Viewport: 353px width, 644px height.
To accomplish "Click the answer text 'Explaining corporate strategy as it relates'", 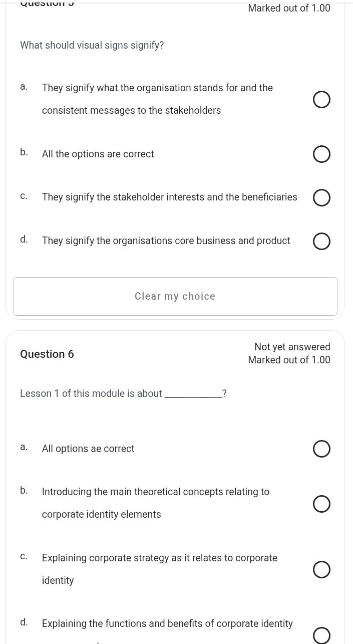I will 159,558.
